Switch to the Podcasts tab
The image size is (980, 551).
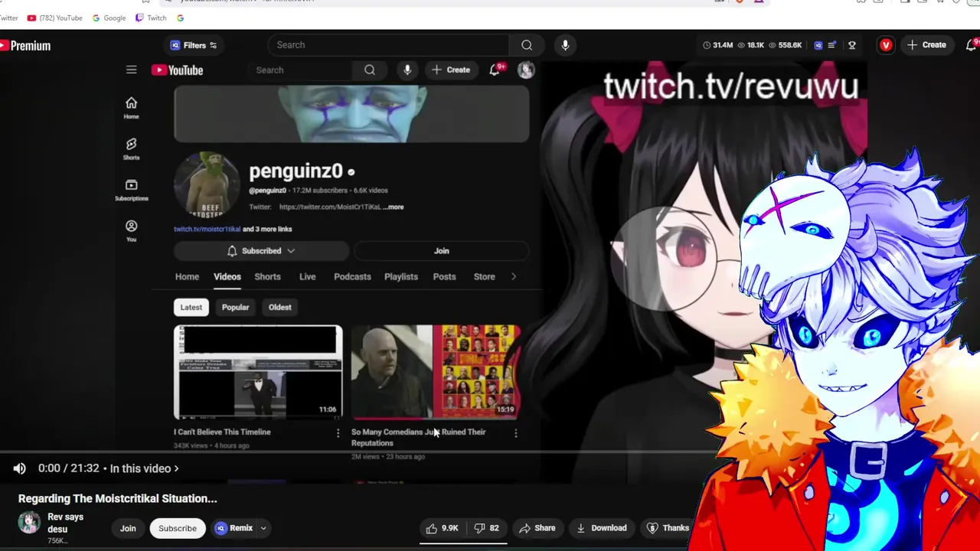[352, 276]
